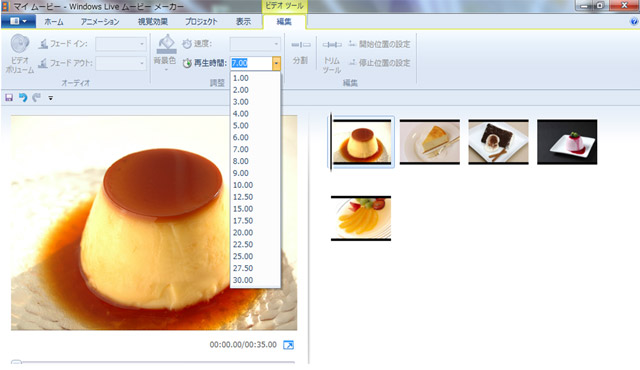Click the help question mark icon
The height and width of the screenshot is (370, 640).
634,22
